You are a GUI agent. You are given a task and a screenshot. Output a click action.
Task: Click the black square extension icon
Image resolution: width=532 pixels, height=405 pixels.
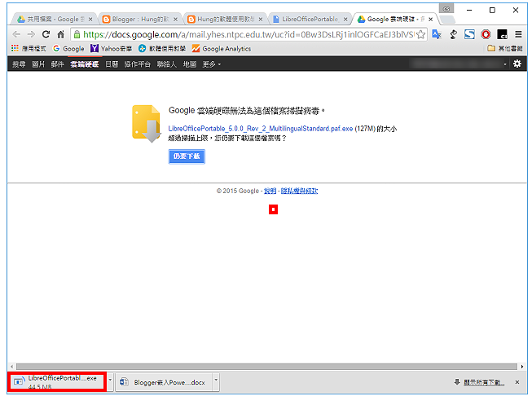tap(502, 34)
